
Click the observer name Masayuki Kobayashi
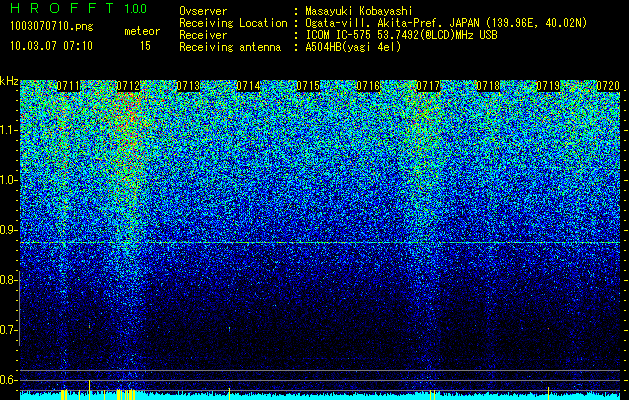[359, 11]
